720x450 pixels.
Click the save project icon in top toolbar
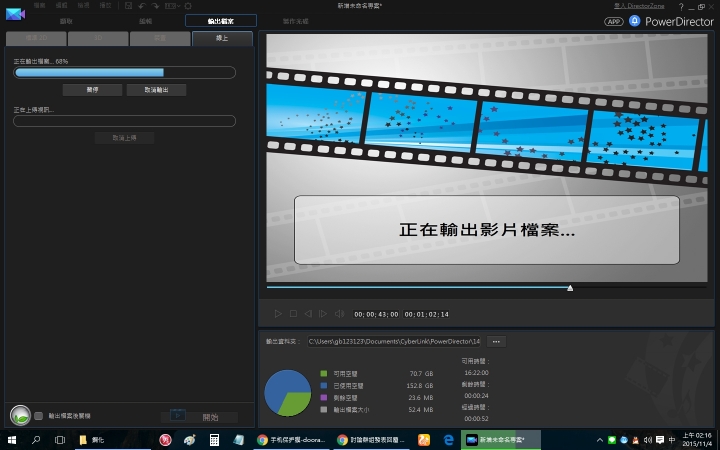[x=129, y=6]
